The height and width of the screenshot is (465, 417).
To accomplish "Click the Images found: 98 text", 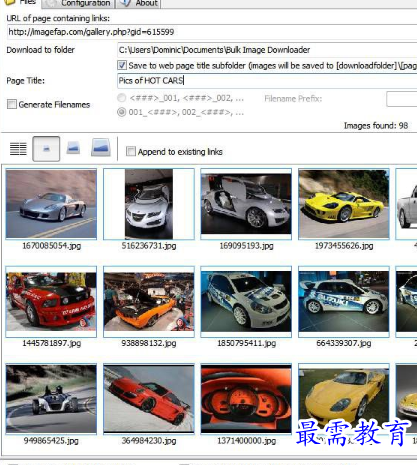I will point(376,126).
